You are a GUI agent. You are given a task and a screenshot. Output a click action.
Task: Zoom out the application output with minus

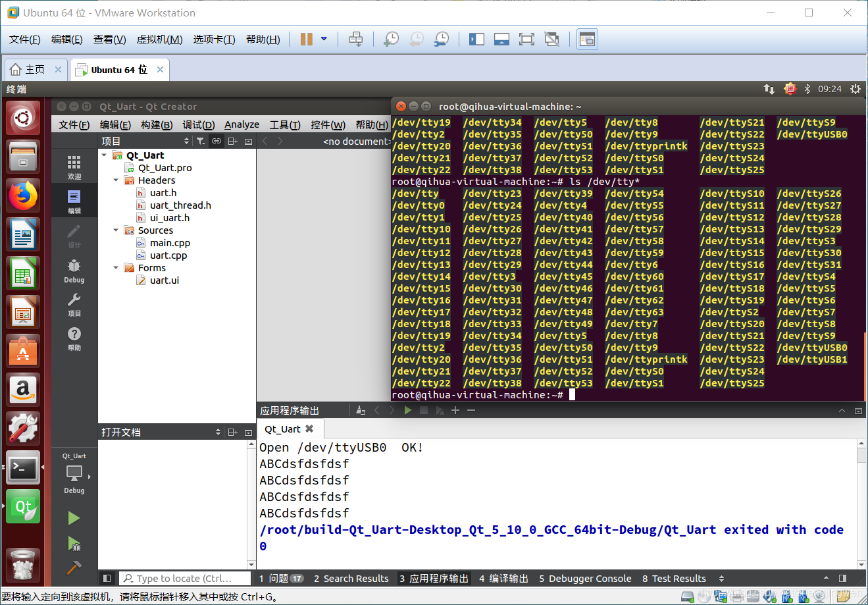coord(471,410)
